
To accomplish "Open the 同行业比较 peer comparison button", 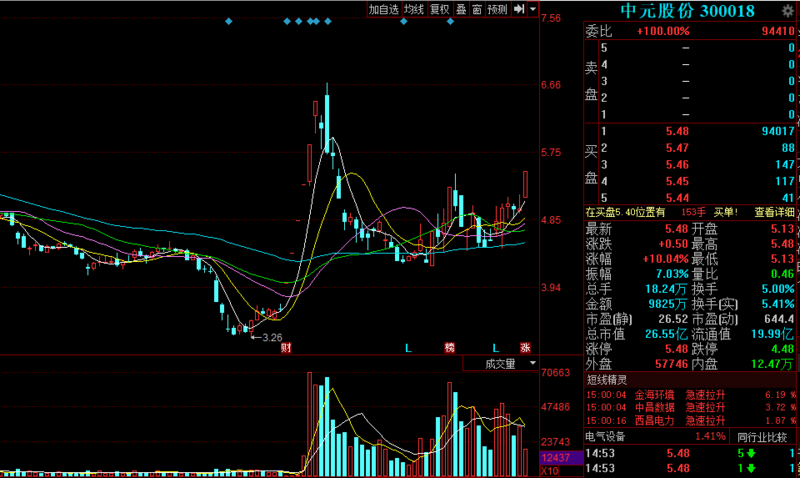I will pyautogui.click(x=762, y=437).
